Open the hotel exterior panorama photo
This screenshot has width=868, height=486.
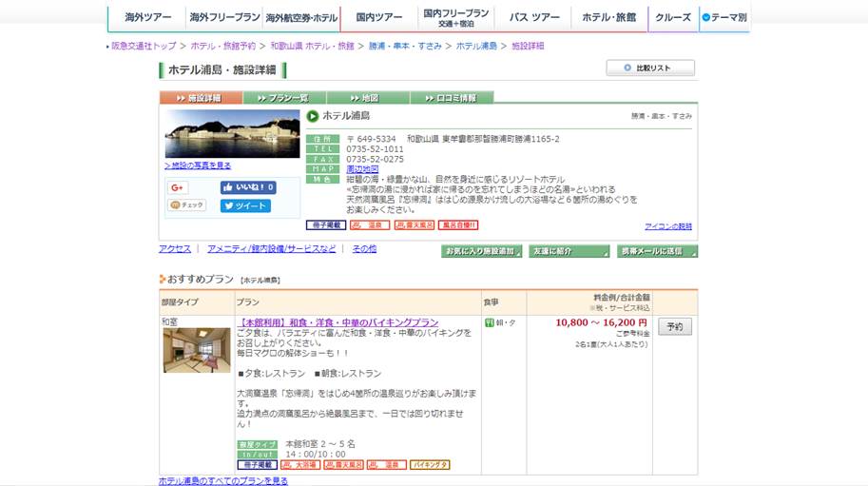(233, 133)
